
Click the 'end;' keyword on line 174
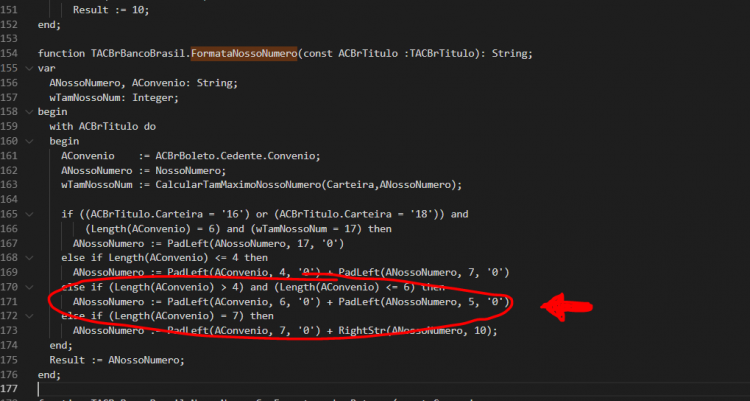point(61,345)
